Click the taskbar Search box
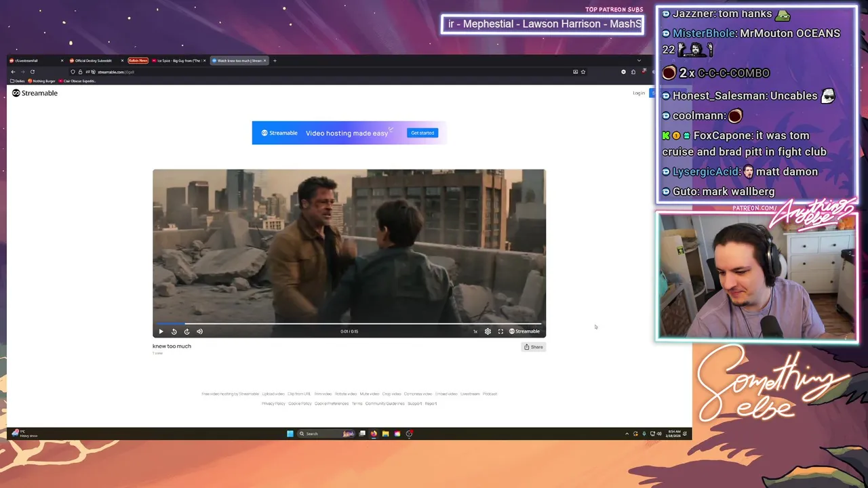Screen dimensions: 868x488 click(x=327, y=434)
